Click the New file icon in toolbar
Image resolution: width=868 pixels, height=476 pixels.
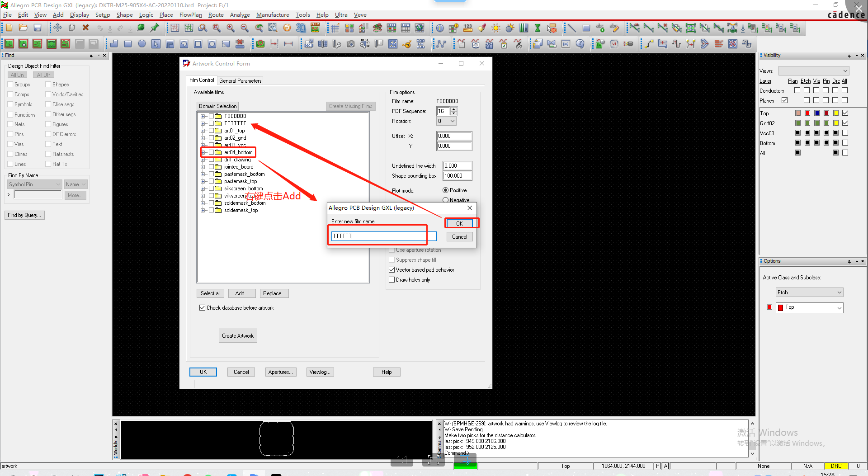click(9, 28)
